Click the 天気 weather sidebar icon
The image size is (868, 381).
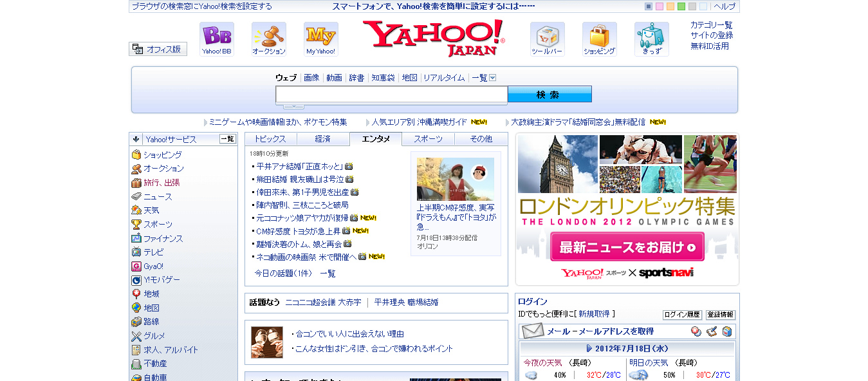pos(136,210)
